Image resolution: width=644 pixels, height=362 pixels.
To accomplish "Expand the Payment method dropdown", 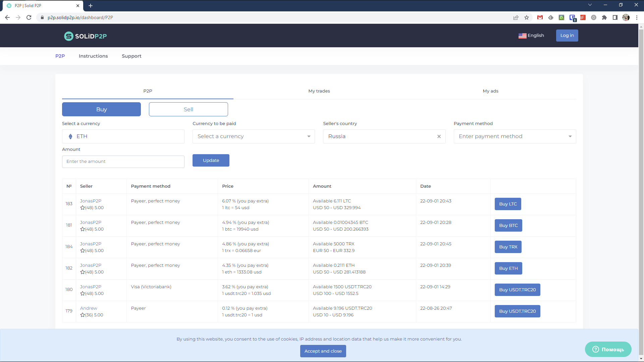I will pos(515,136).
